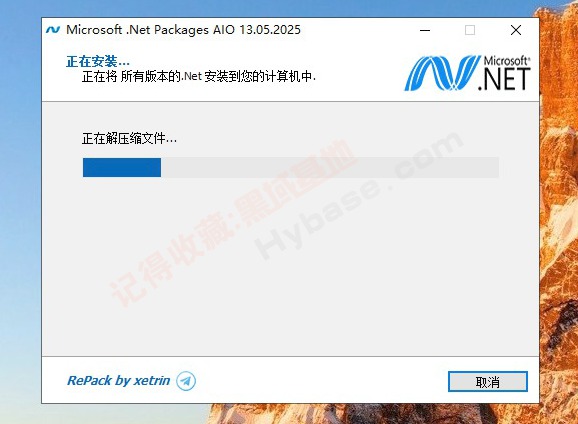Close the .Net Packages AIO installer
The height and width of the screenshot is (424, 578).
pos(516,30)
